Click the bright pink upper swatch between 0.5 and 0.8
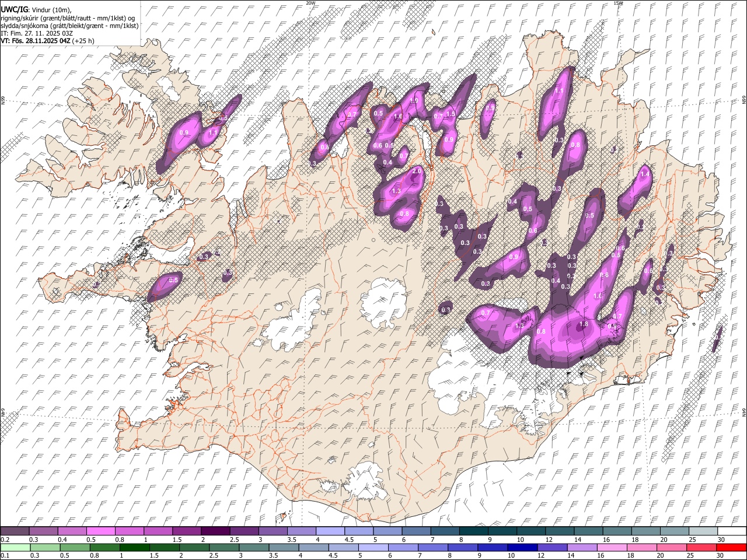The height and width of the screenshot is (560, 747). click(x=101, y=531)
